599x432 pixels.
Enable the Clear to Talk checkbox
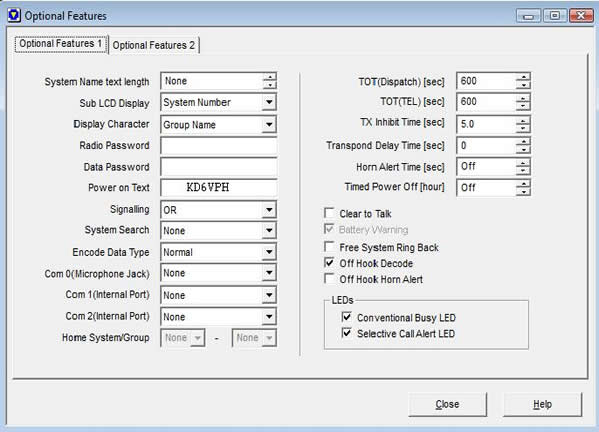(x=329, y=213)
